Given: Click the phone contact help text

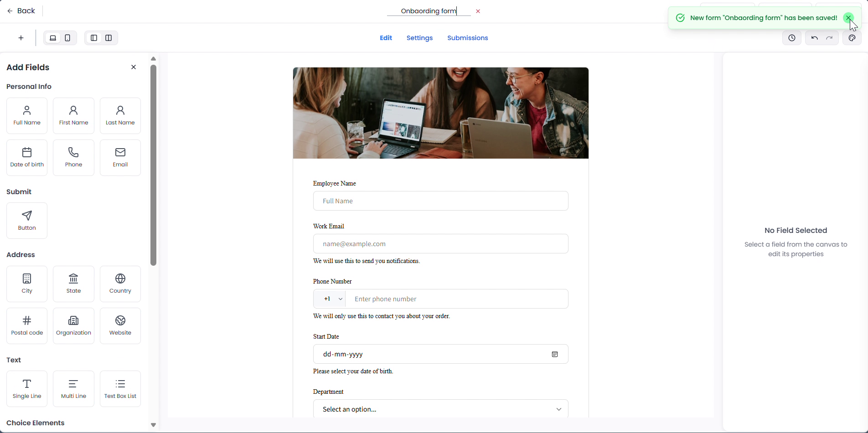Looking at the screenshot, I should coord(382,316).
